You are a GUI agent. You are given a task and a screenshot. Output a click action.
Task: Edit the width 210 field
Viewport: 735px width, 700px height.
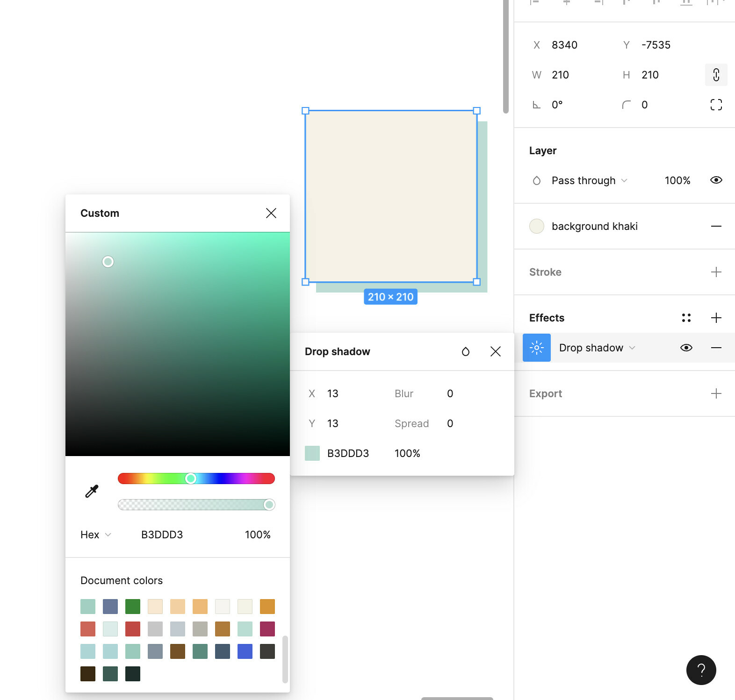tap(561, 75)
